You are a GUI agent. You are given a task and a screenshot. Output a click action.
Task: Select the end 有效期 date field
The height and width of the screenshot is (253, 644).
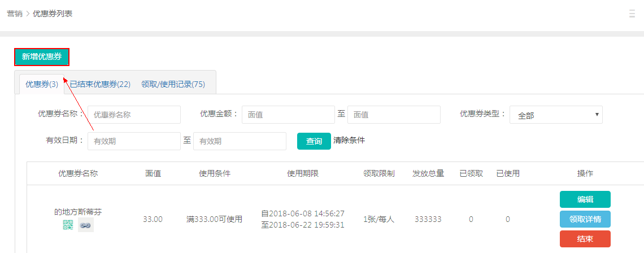click(x=240, y=141)
